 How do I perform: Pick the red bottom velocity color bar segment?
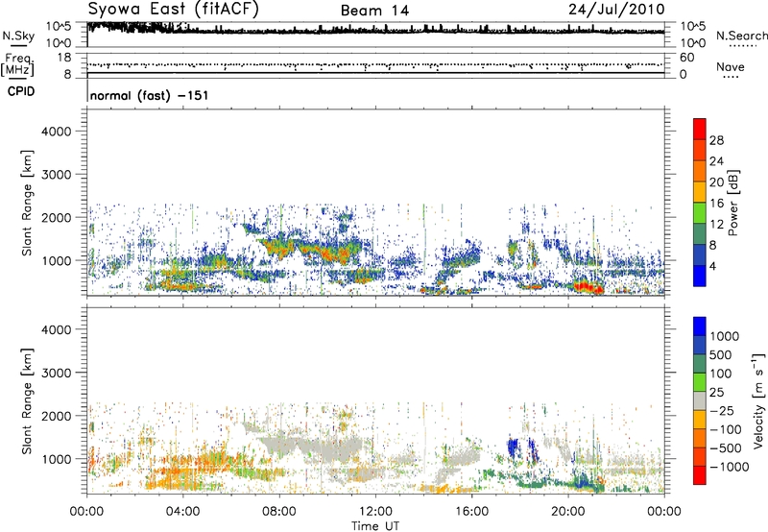pyautogui.click(x=700, y=475)
